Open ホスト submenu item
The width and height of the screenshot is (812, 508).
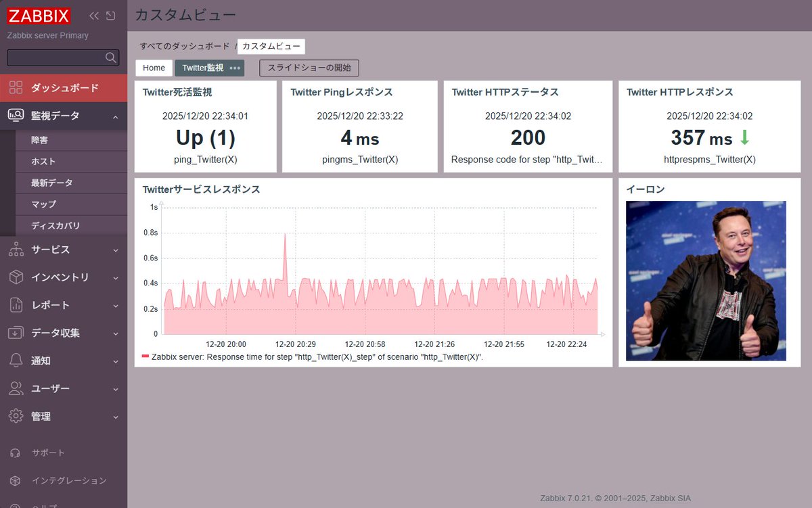(71, 162)
